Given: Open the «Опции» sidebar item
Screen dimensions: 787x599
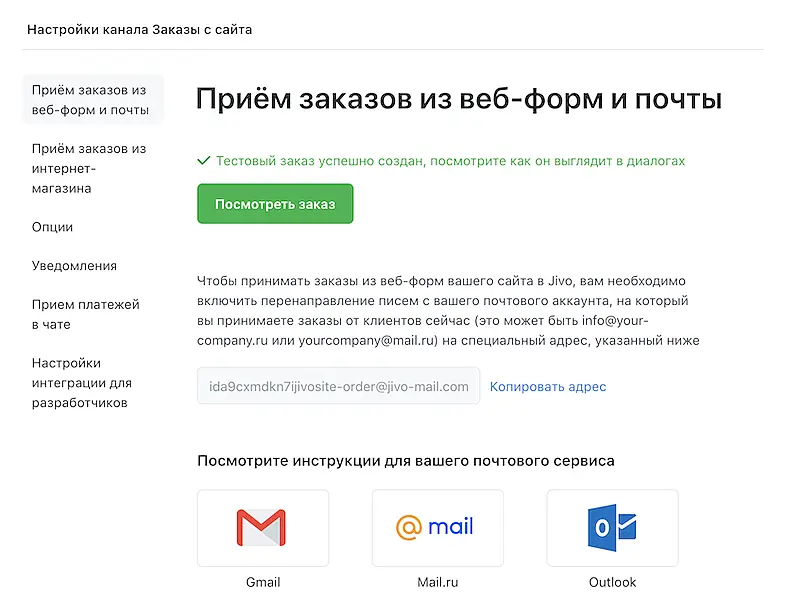Looking at the screenshot, I should tap(53, 227).
